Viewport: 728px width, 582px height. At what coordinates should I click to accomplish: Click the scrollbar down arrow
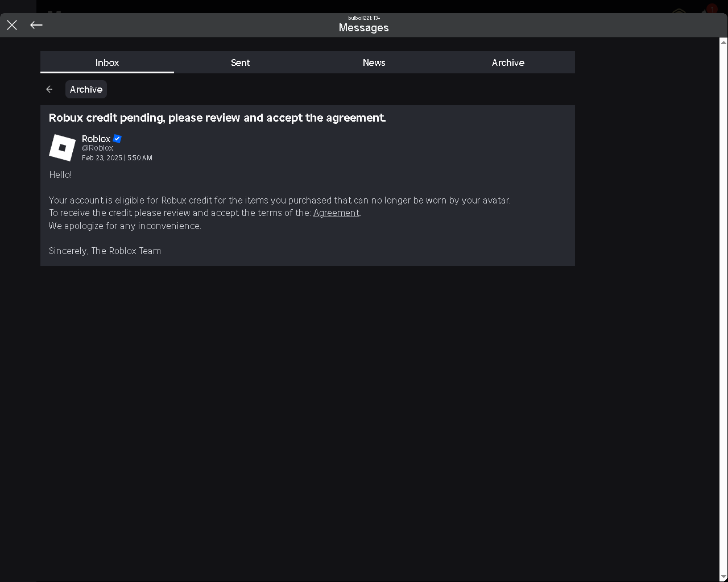point(723,577)
